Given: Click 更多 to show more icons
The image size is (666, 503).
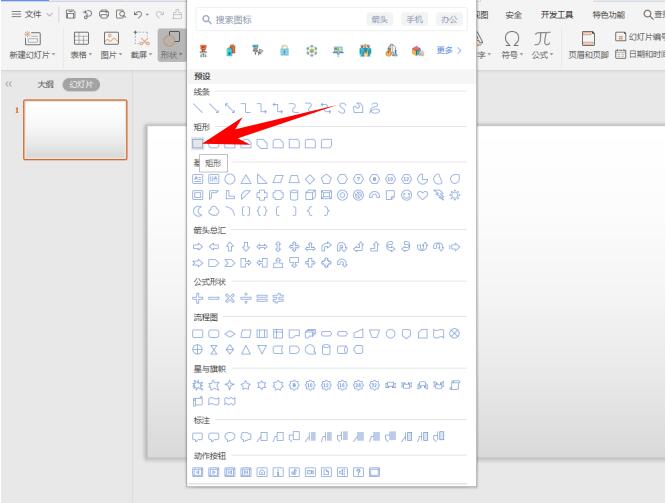Looking at the screenshot, I should point(450,50).
